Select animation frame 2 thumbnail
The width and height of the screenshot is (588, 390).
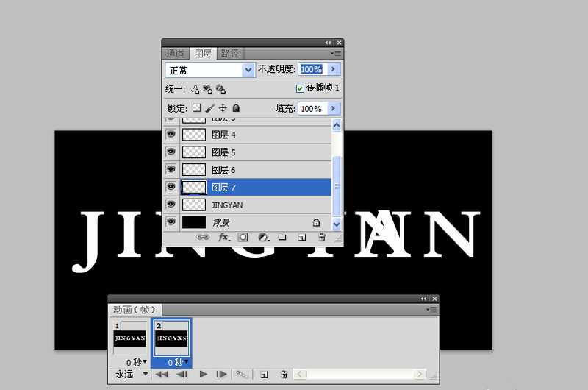(x=171, y=338)
